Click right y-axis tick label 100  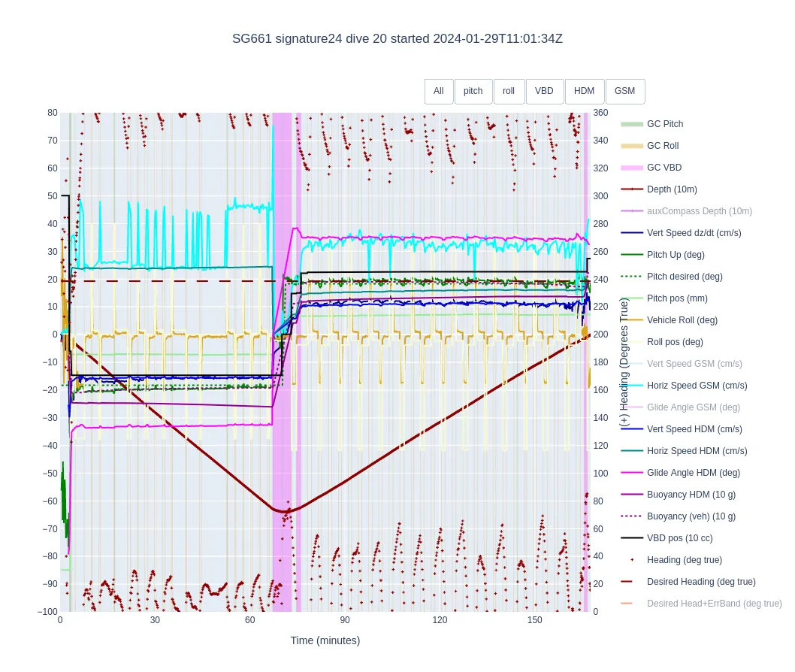[x=601, y=474]
